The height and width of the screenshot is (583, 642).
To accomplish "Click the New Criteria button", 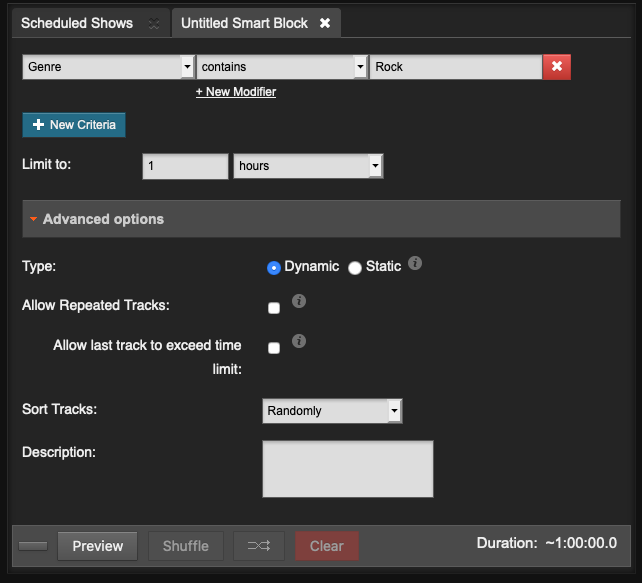I will 74,125.
